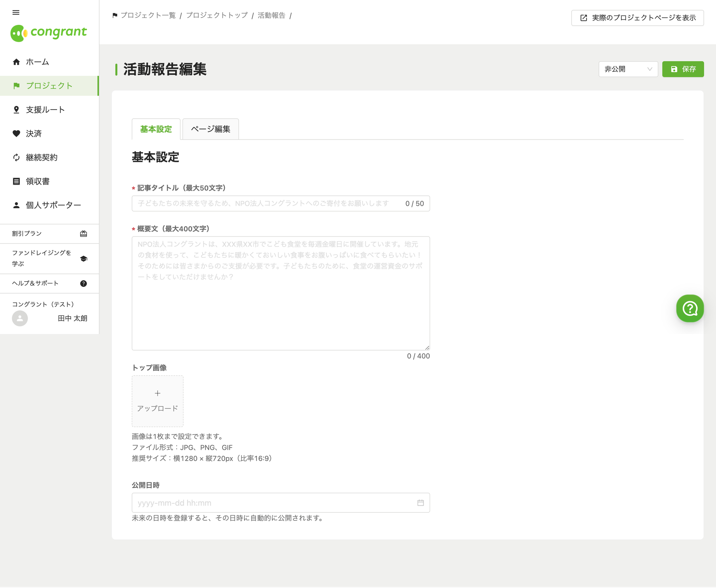Click the location pin icon beside 支援ルート
The image size is (716, 588).
point(16,110)
